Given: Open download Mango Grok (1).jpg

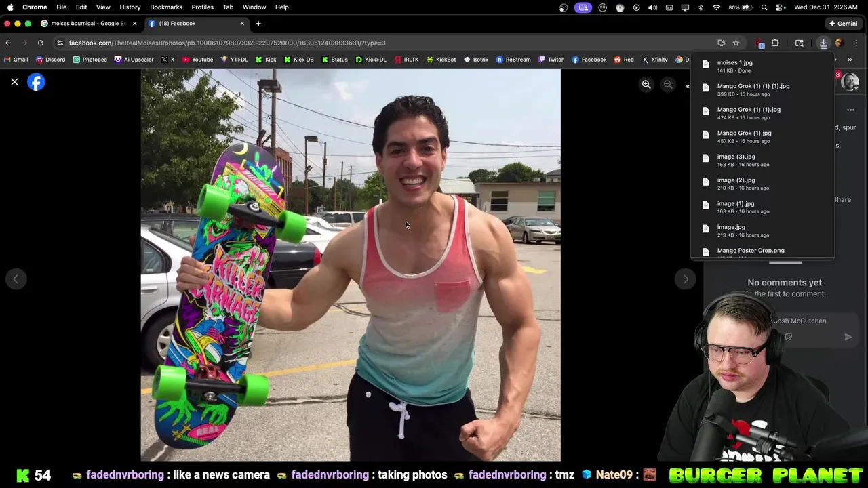Looking at the screenshot, I should tap(762, 137).
